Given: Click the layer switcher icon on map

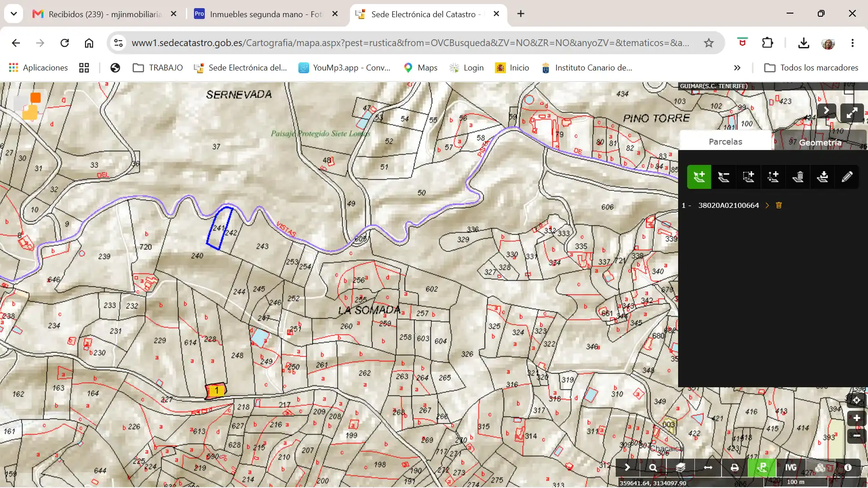Looking at the screenshot, I should 30,106.
